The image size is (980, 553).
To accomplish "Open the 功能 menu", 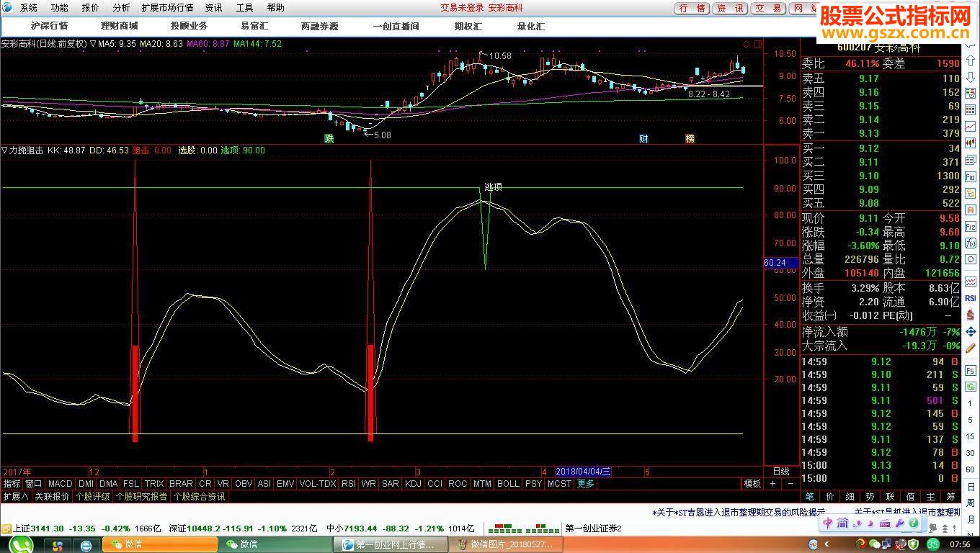I will click(60, 8).
